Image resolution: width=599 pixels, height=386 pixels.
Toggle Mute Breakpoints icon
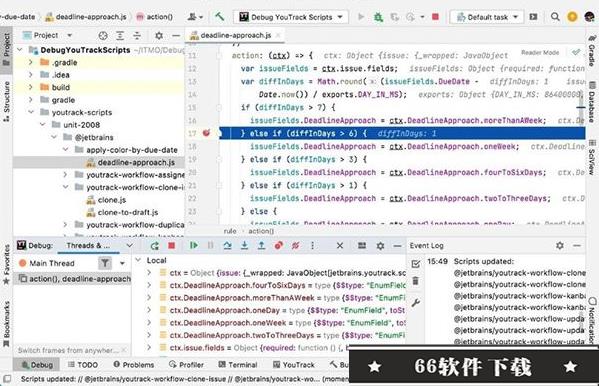coord(295,245)
